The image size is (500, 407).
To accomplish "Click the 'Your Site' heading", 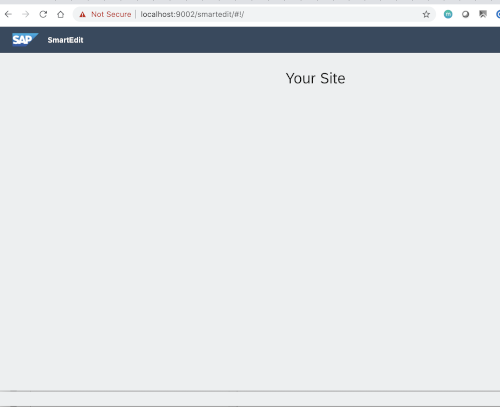I will [x=315, y=78].
